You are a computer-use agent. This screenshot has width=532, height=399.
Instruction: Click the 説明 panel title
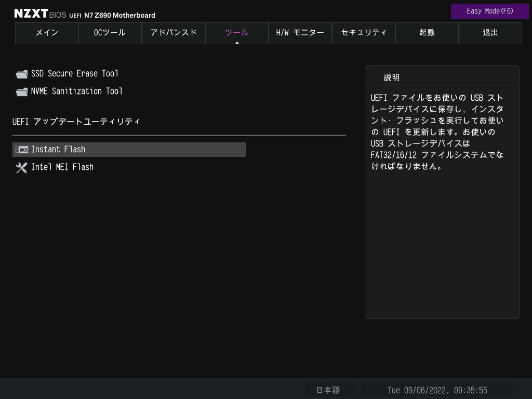coord(392,77)
